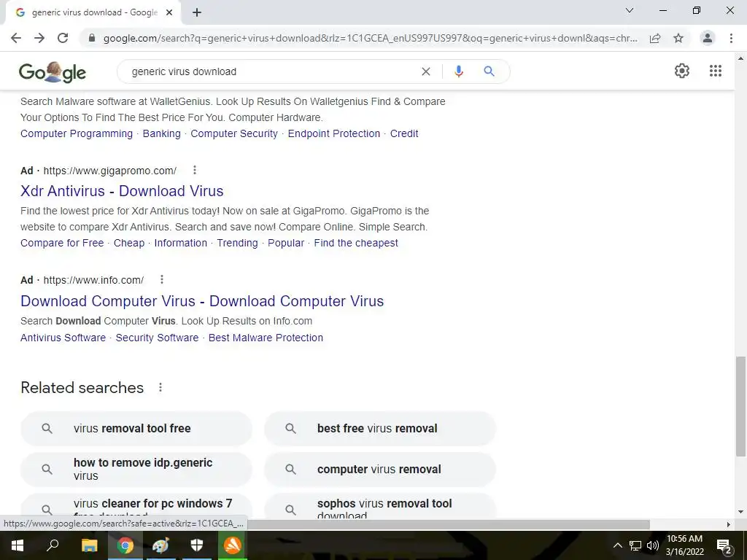Open the Compare for Free link
This screenshot has height=560, width=747.
pos(62,243)
